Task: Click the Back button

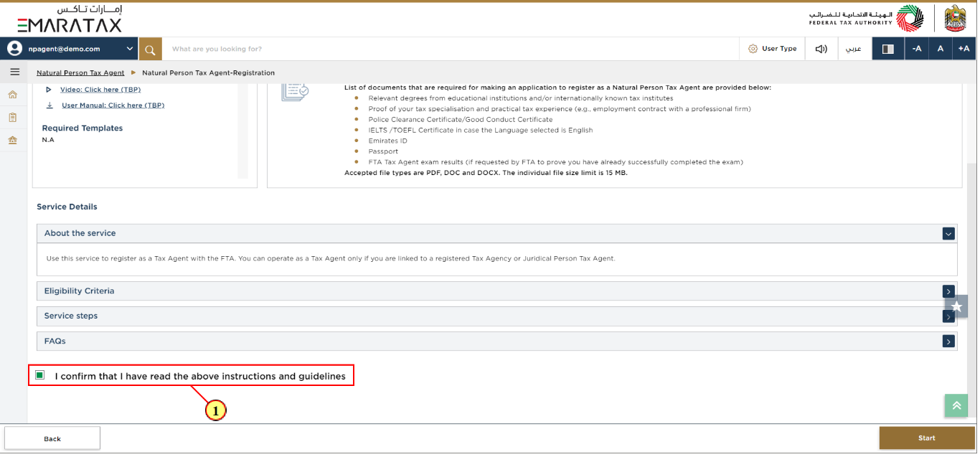Action: point(52,438)
